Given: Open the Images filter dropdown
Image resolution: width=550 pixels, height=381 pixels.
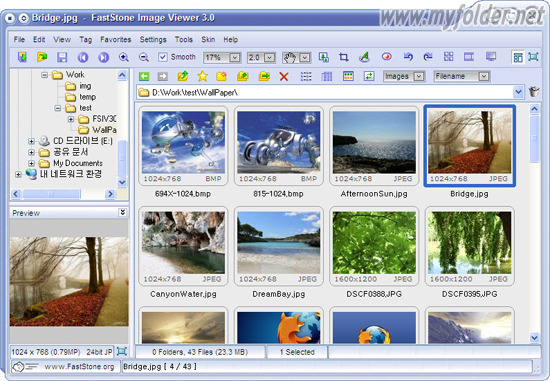Looking at the screenshot, I should 419,76.
